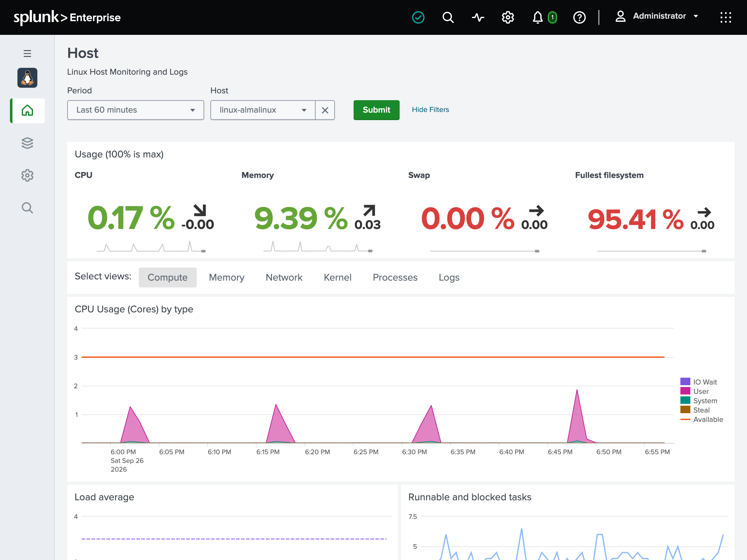Open the Administrator user menu
The image size is (747, 560).
[656, 16]
